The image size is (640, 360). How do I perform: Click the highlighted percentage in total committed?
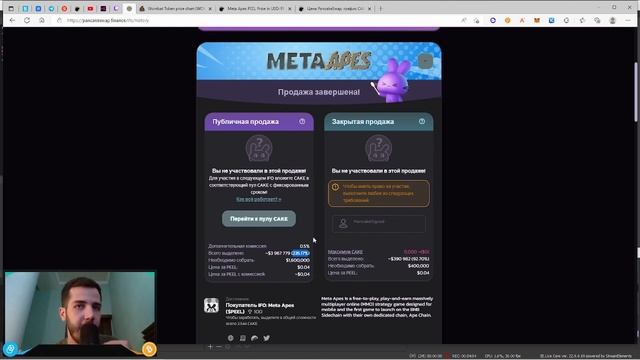pyautogui.click(x=300, y=253)
